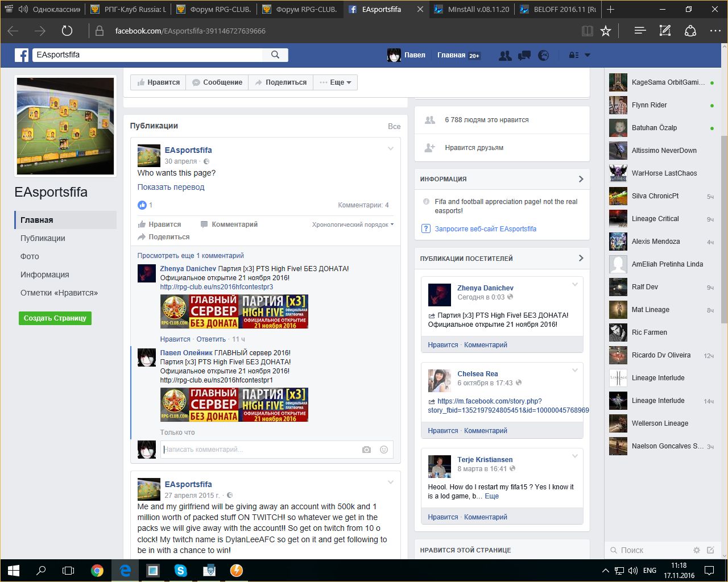
Task: Click browser refresh button
Action: point(67,31)
